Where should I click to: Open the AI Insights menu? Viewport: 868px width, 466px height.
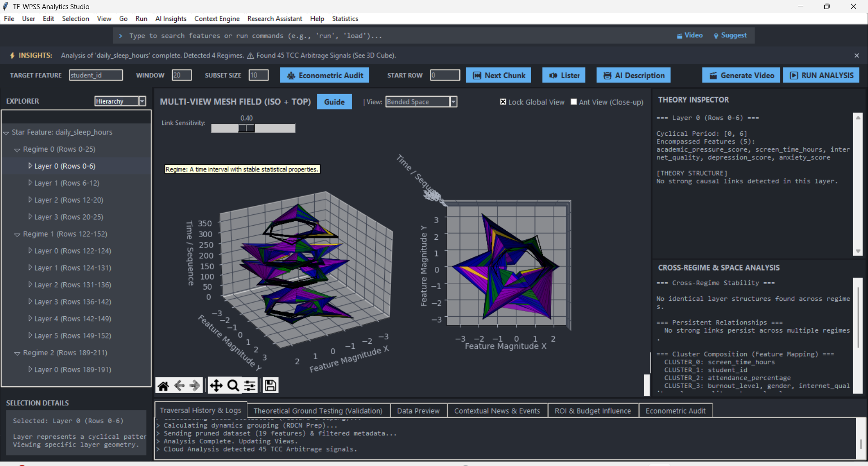171,19
